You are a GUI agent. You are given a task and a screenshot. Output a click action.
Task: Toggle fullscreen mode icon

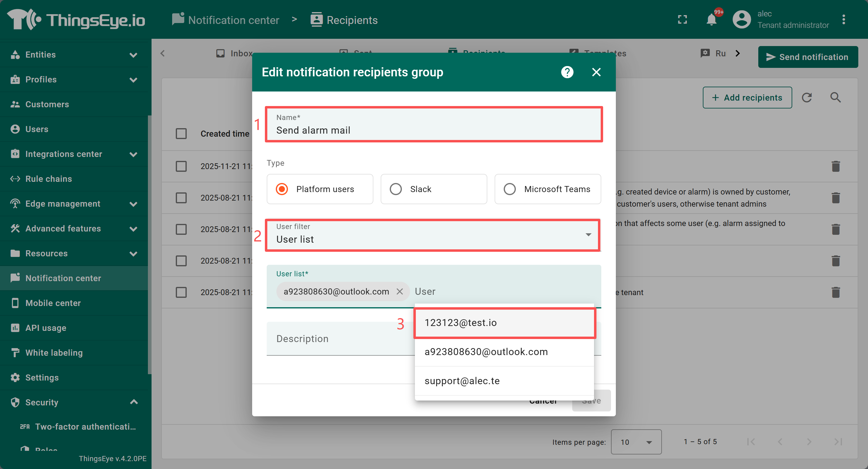click(682, 20)
